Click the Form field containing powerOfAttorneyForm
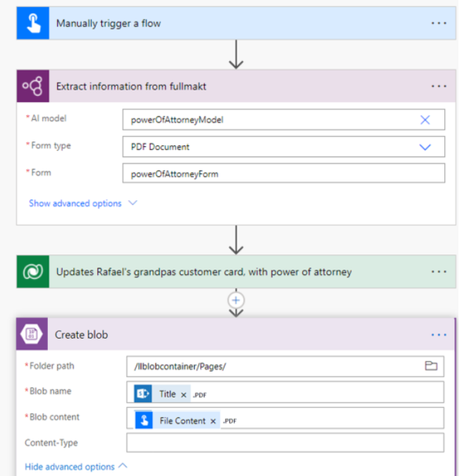Viewport: 460px width, 476px height. [x=283, y=174]
